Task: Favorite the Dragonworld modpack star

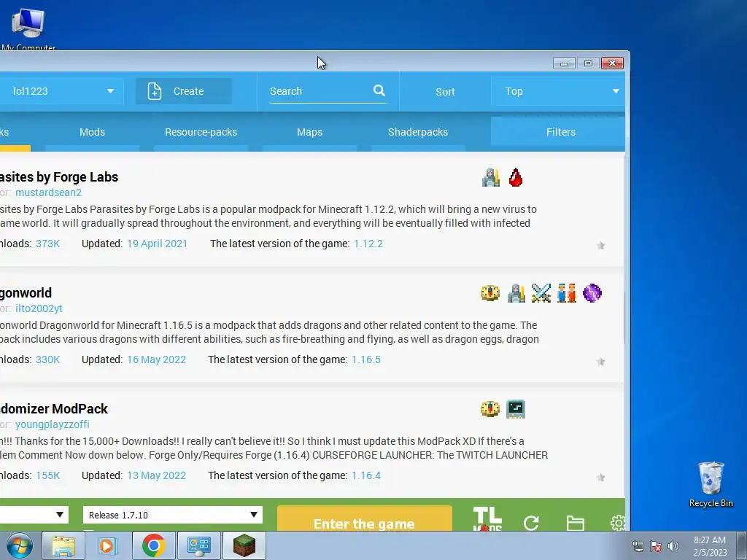Action: click(601, 362)
